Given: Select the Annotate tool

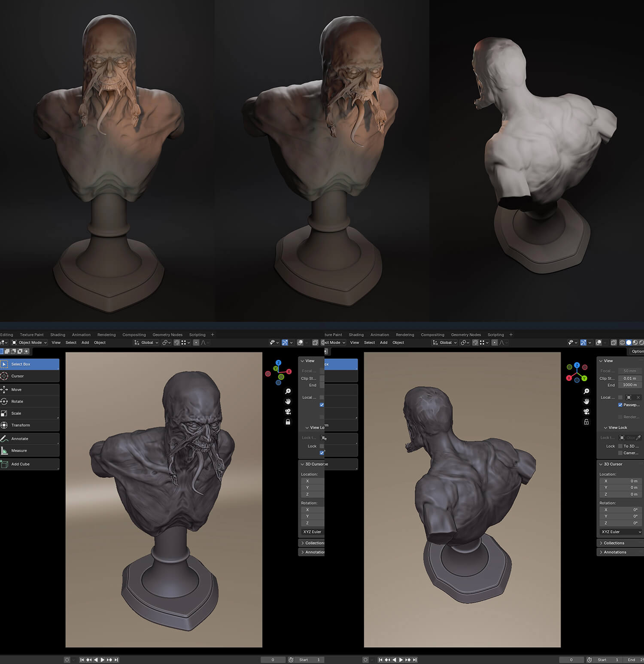Looking at the screenshot, I should [19, 439].
